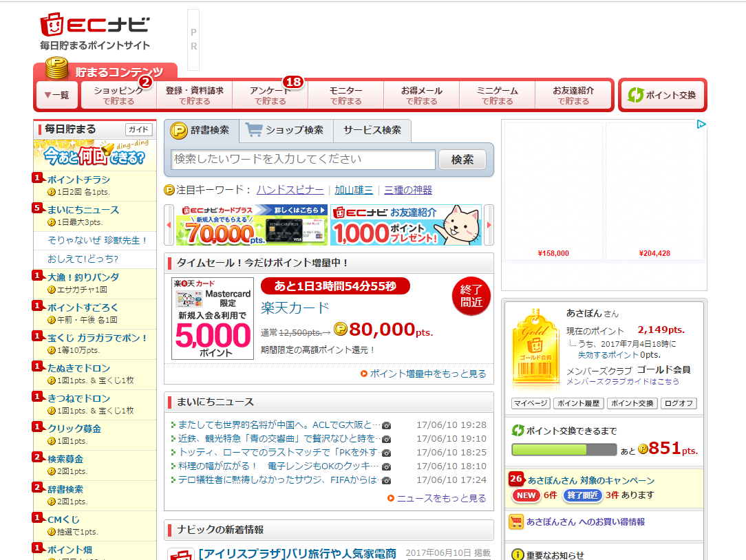Open CMくじ link
Viewport: 746px width, 560px height.
pos(63,519)
